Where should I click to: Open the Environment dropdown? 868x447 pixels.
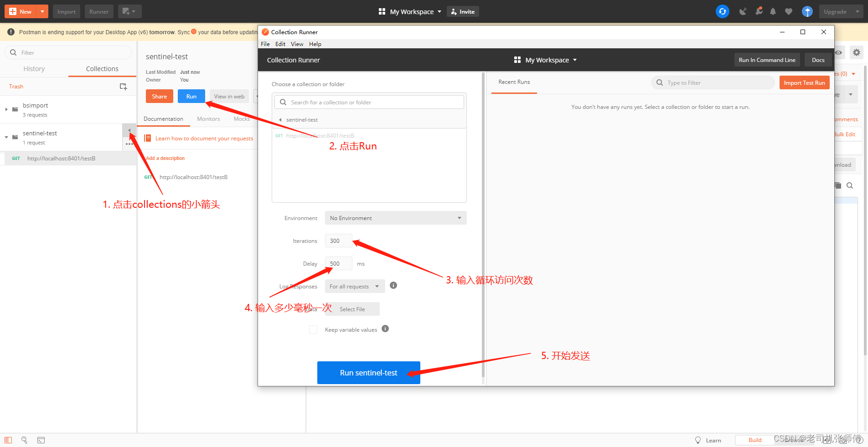pos(396,218)
